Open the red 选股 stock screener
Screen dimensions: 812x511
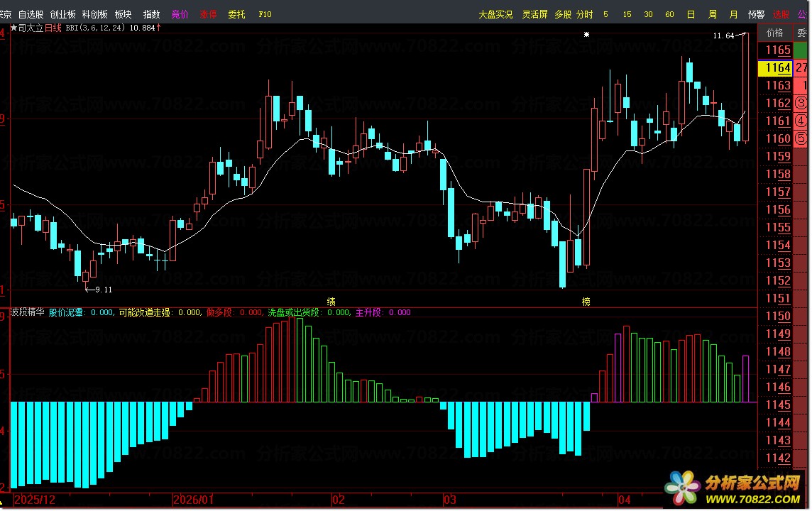(781, 14)
